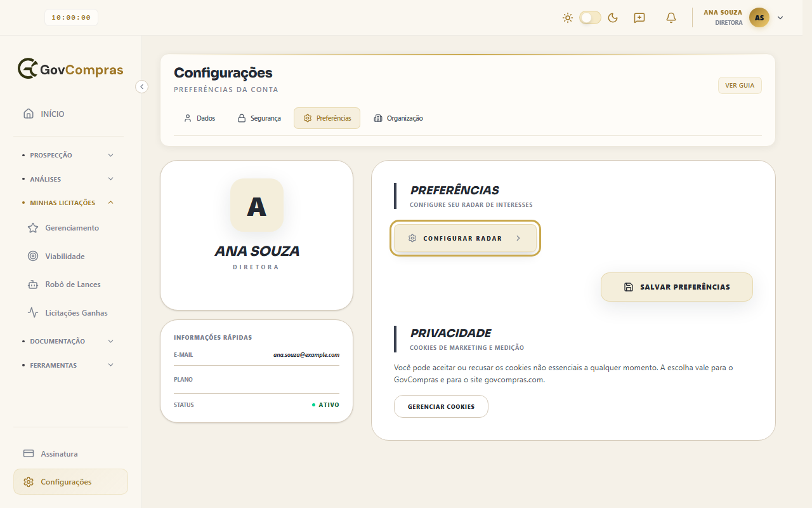Click the Ver Guia button

(x=740, y=85)
